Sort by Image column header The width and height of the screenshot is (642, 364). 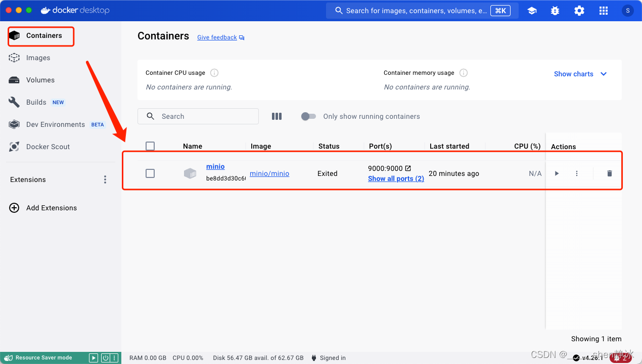click(261, 146)
